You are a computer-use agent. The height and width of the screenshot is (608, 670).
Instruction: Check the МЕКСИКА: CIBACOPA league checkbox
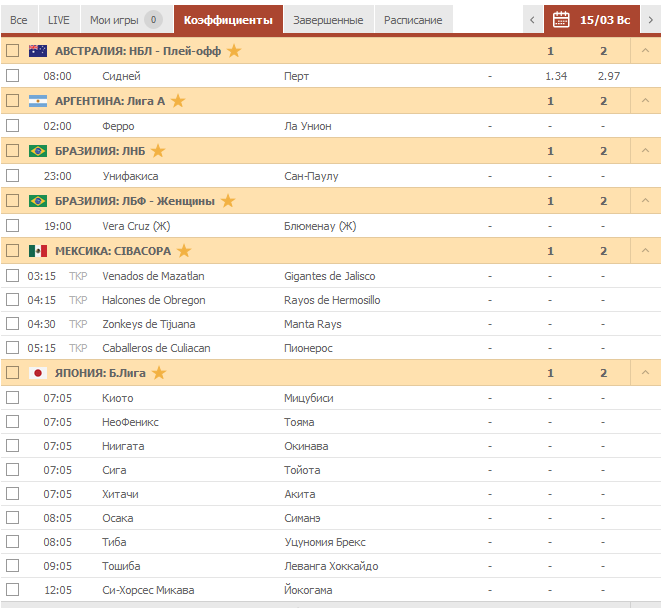click(x=12, y=250)
